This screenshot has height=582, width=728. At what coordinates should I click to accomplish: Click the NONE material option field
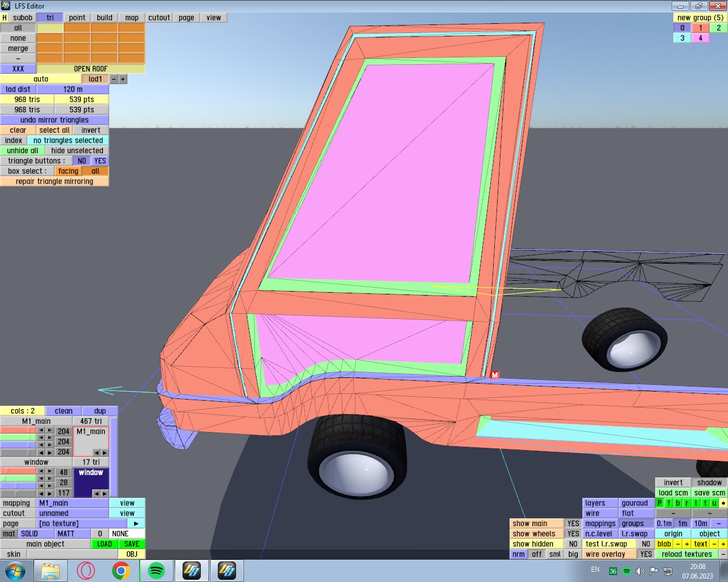coord(127,534)
